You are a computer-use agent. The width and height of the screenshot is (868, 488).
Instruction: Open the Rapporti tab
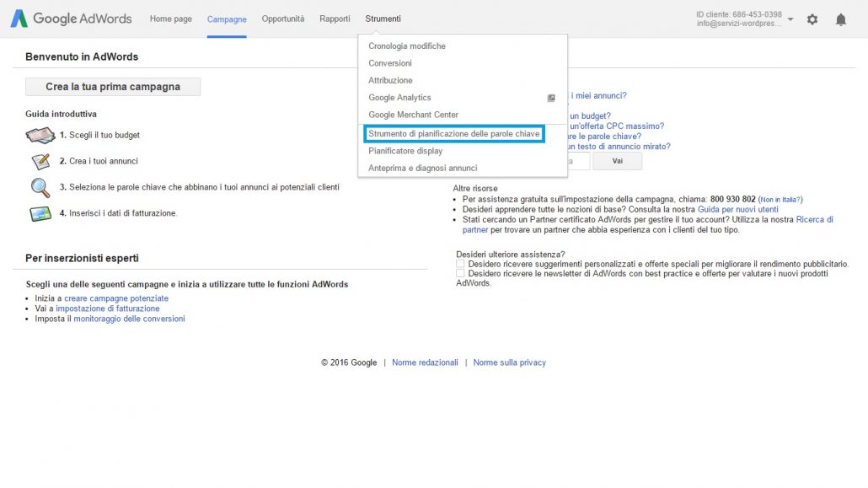[335, 19]
